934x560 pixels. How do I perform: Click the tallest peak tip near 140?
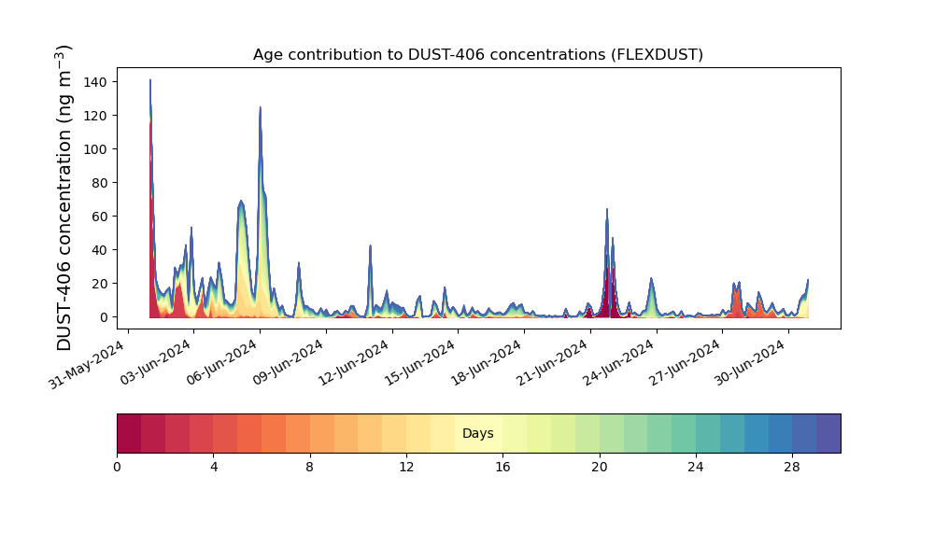(x=150, y=80)
